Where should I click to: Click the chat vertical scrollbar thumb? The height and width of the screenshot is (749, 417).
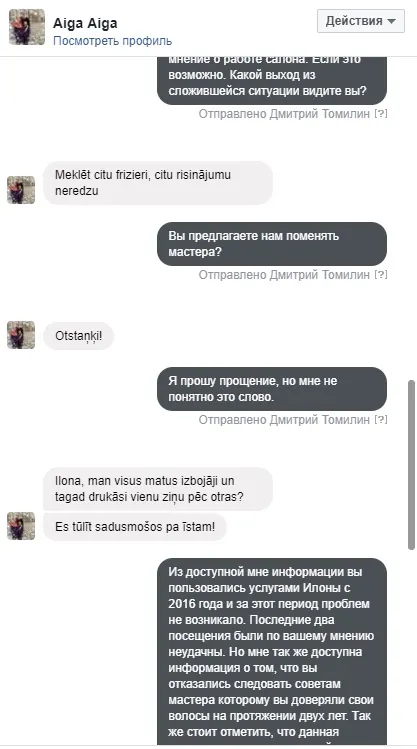tap(411, 465)
